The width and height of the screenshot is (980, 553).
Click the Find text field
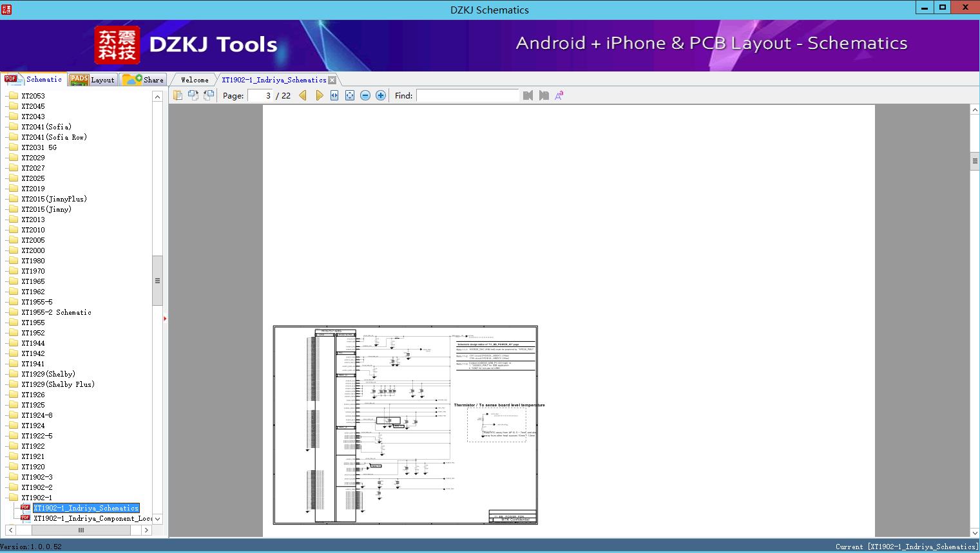click(467, 95)
